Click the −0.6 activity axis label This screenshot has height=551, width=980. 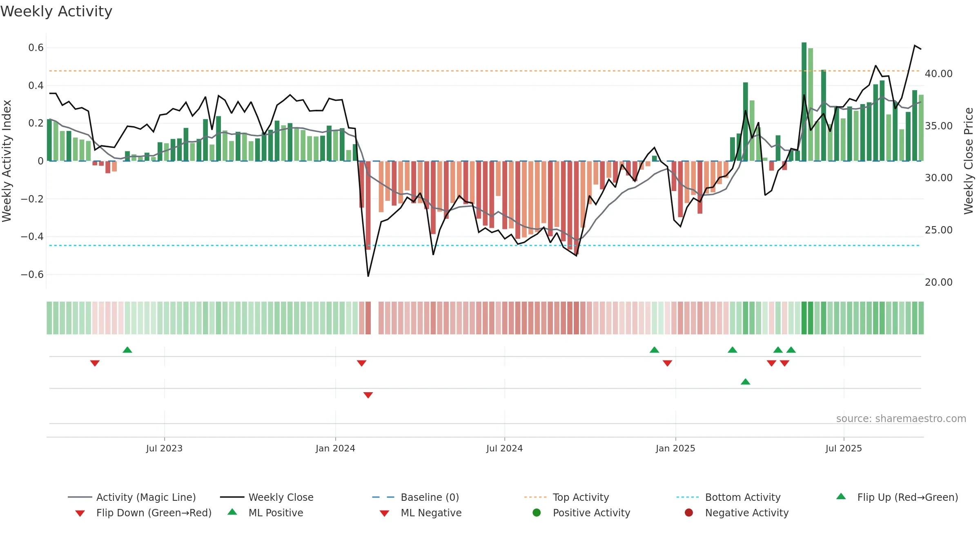[32, 275]
